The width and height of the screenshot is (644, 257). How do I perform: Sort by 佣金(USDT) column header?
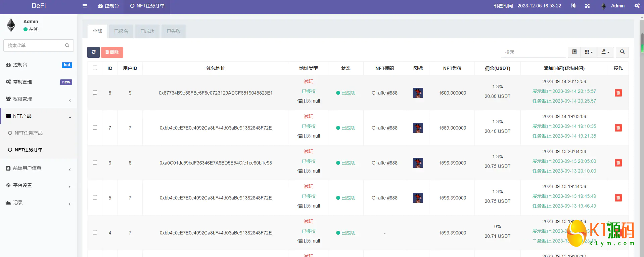point(497,68)
